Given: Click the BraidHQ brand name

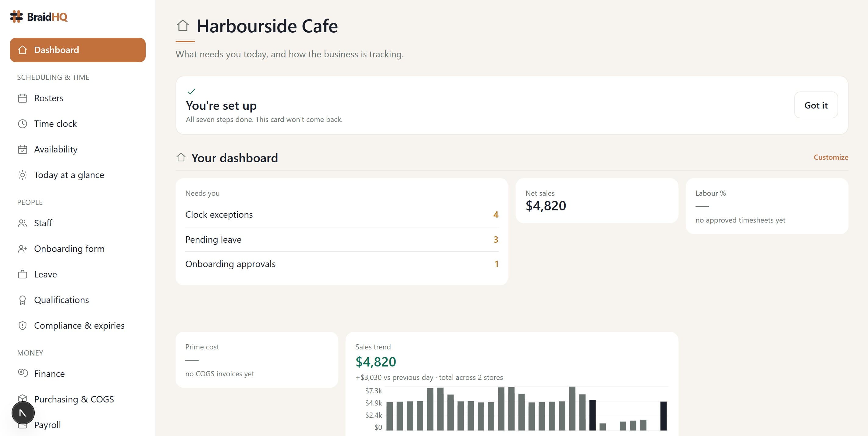Looking at the screenshot, I should coord(47,17).
